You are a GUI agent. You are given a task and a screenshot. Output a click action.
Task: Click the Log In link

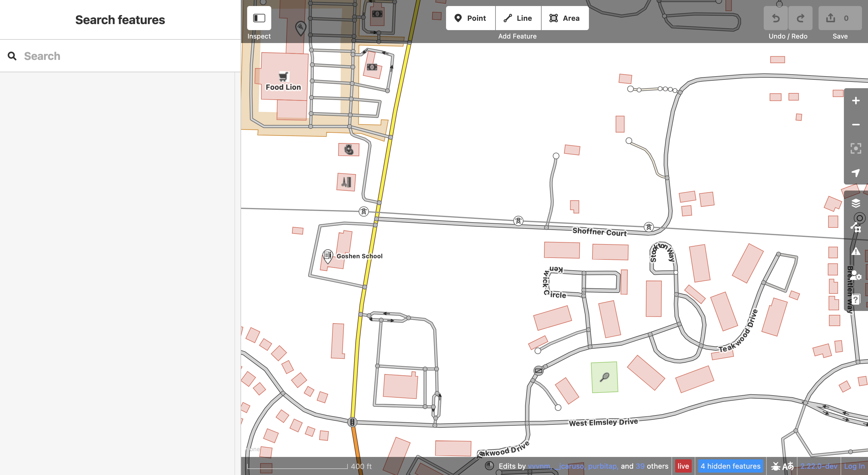(x=854, y=466)
